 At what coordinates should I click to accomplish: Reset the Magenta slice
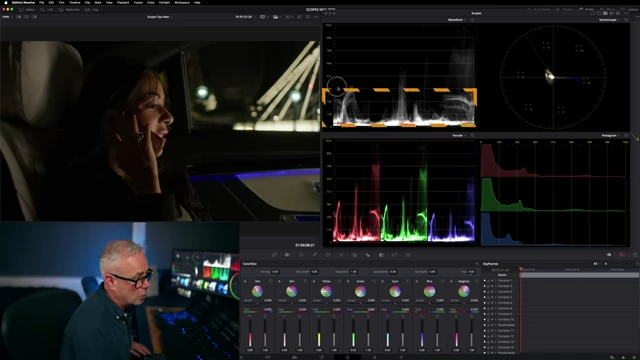[x=477, y=281]
